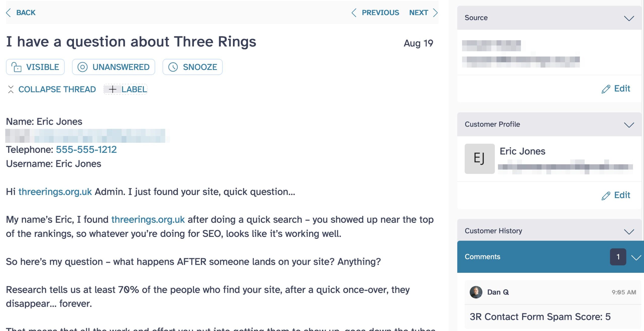
Task: Collapse the Source panel chevron
Action: [x=629, y=18]
